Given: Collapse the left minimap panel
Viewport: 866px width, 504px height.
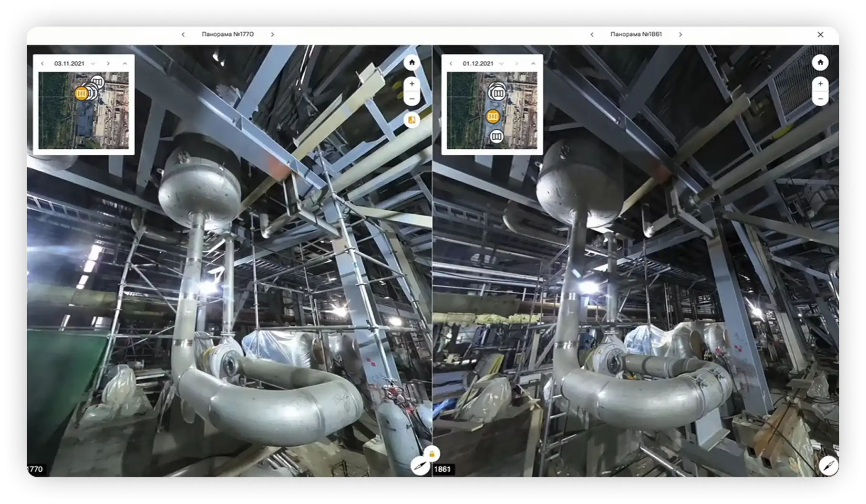Looking at the screenshot, I should [x=125, y=63].
